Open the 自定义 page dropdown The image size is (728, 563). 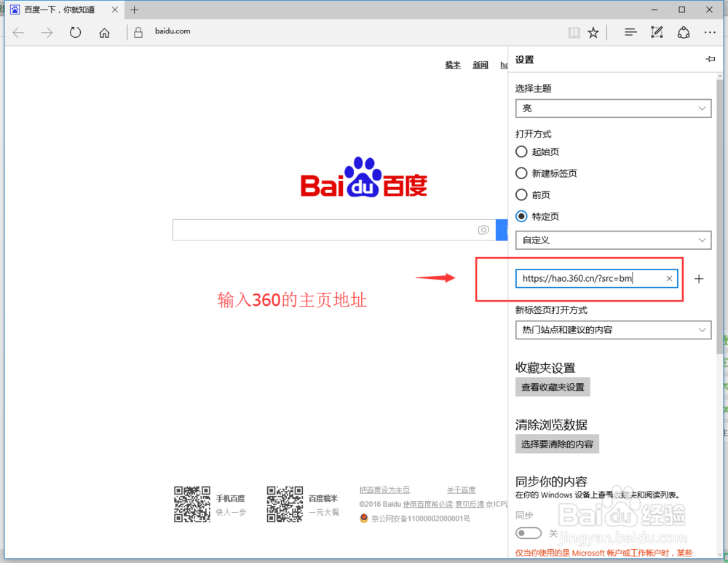[x=613, y=240]
